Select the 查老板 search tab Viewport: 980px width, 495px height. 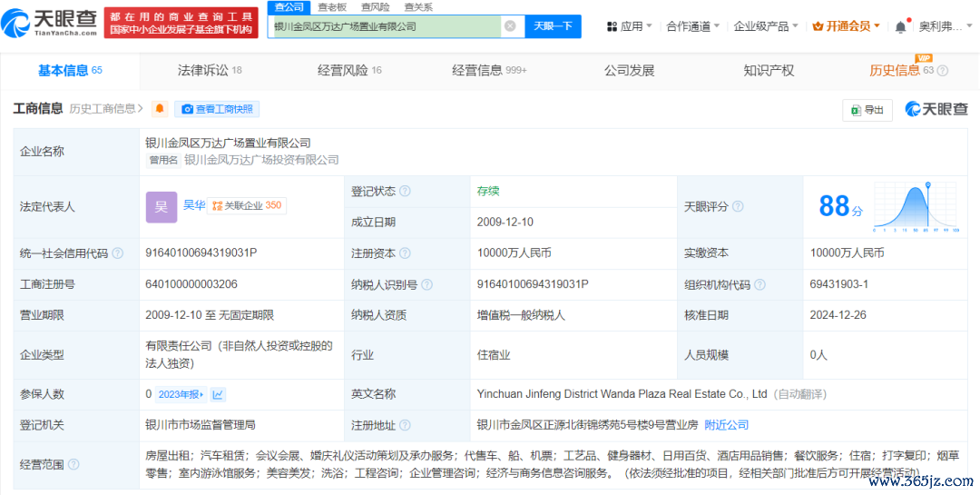coord(332,7)
